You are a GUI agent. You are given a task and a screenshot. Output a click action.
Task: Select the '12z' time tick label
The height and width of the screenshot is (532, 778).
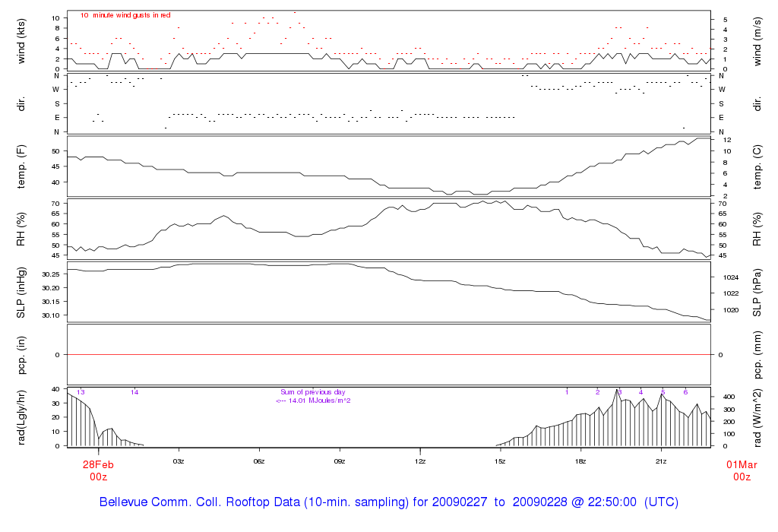coord(419,461)
